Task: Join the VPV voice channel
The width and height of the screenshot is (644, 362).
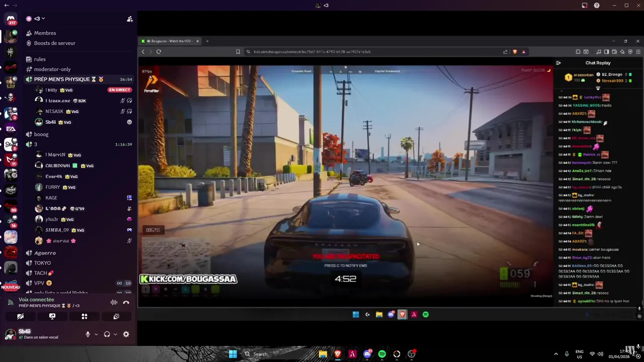Action: point(79,283)
